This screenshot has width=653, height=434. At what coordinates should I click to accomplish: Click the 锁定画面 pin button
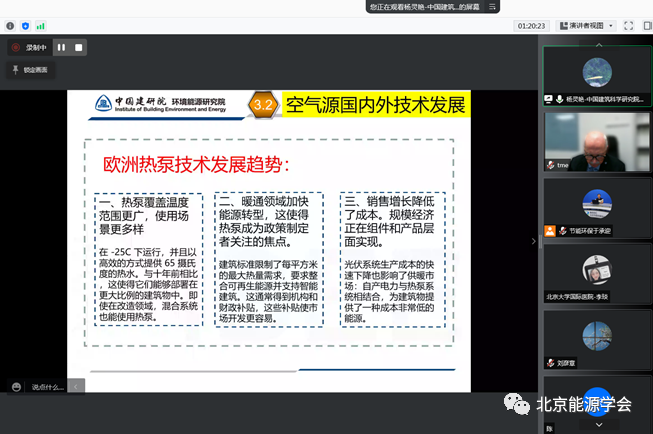[x=30, y=70]
